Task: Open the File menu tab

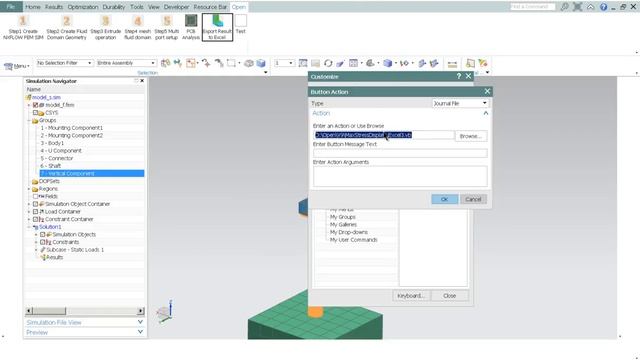Action: 11,7
